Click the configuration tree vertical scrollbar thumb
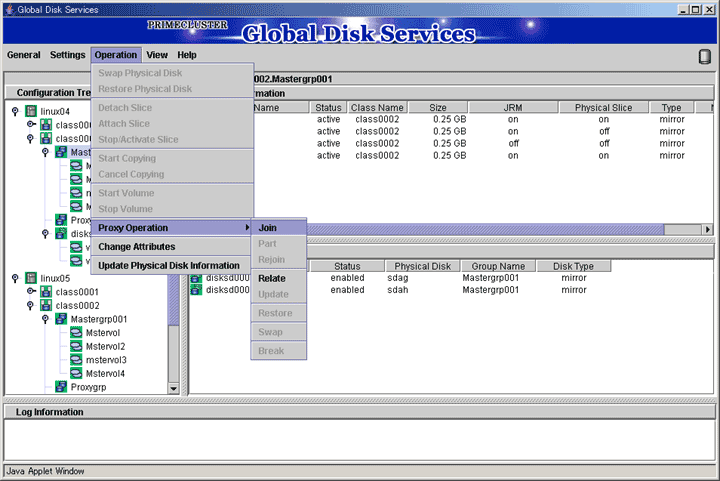This screenshot has width=720, height=481. pyautogui.click(x=173, y=300)
